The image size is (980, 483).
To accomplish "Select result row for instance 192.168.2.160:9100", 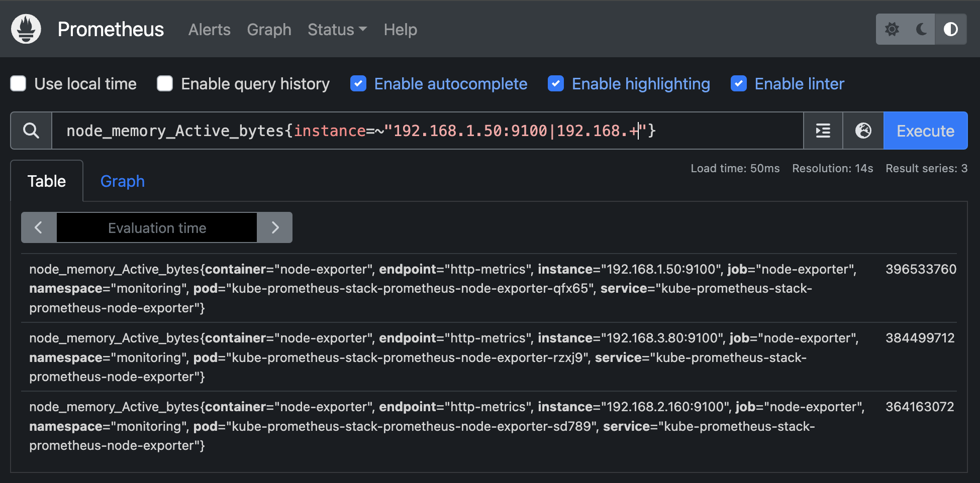I will click(x=488, y=426).
